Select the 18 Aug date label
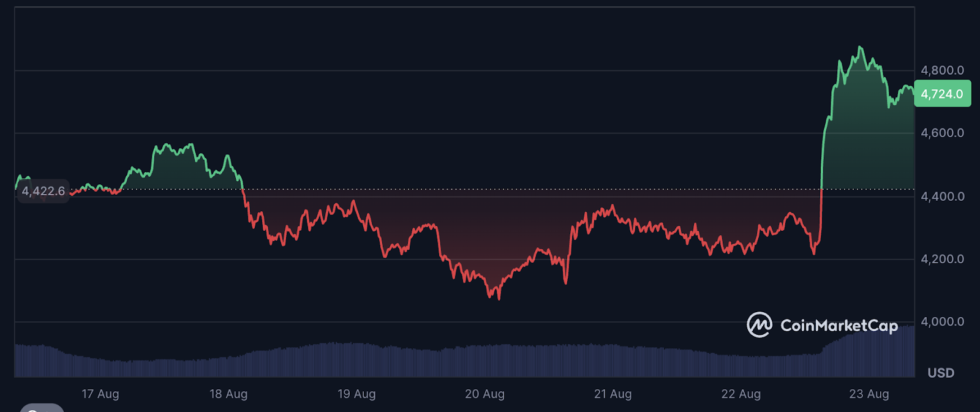The height and width of the screenshot is (412, 980). pos(228,394)
